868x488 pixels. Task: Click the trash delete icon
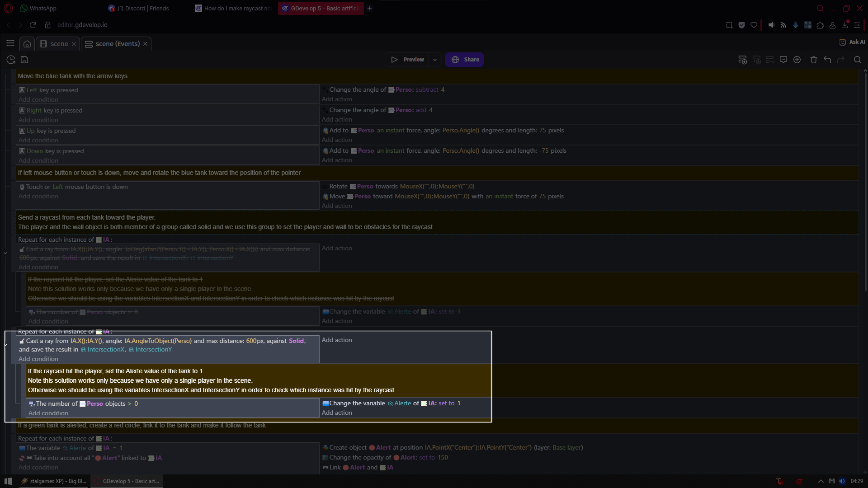[x=813, y=60]
